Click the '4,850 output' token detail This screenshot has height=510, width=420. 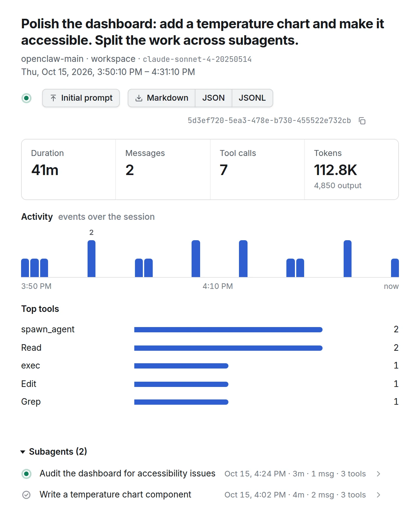338,186
